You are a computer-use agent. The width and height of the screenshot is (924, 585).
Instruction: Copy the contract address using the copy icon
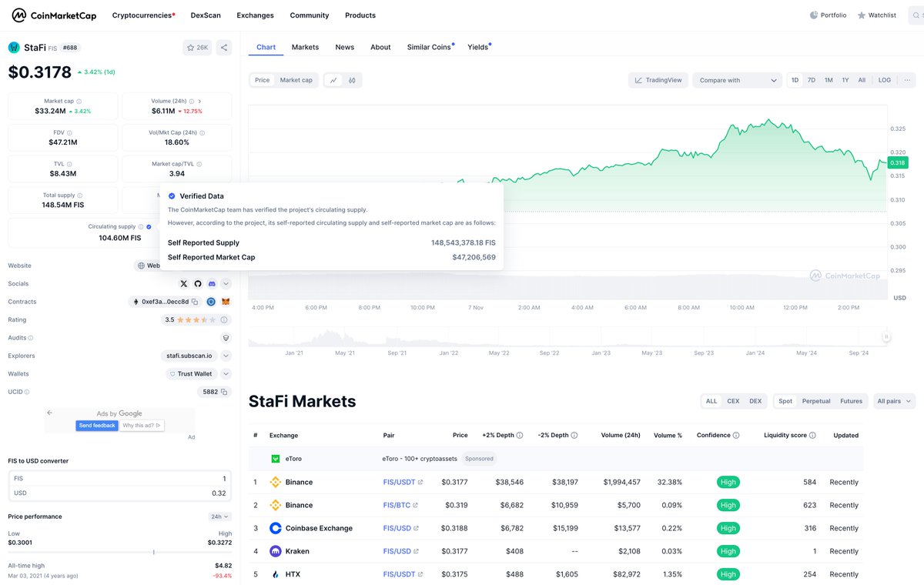click(196, 303)
